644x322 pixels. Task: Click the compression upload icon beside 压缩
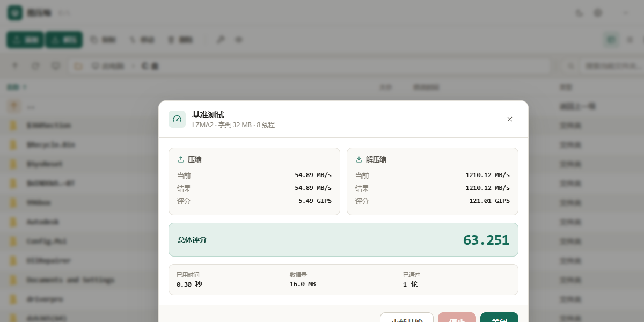[181, 159]
